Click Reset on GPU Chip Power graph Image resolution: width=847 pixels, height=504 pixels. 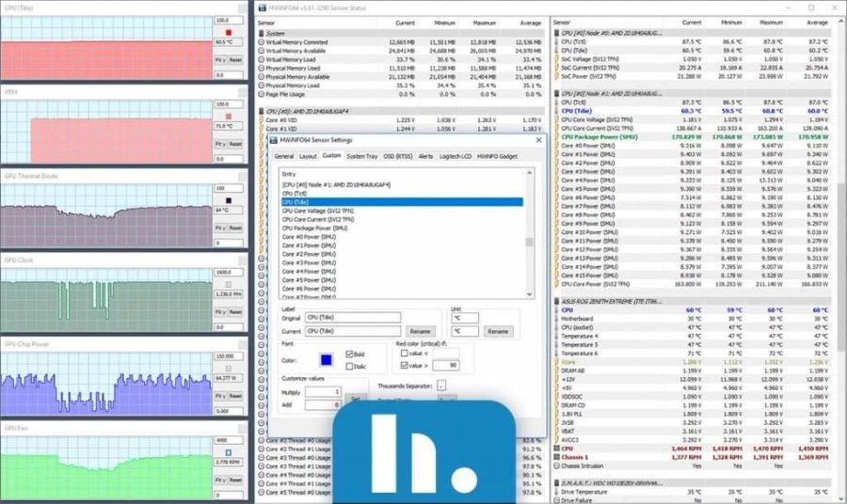[x=235, y=396]
